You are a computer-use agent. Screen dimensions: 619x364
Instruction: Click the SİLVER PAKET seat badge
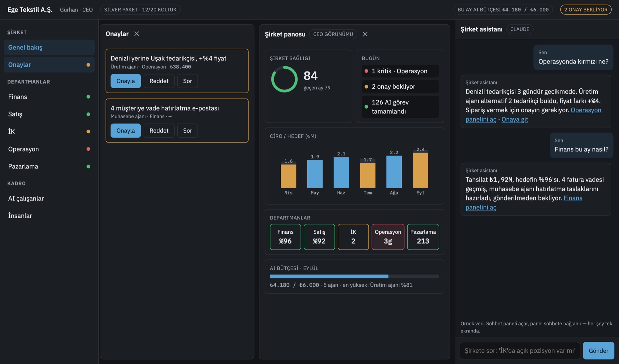(x=140, y=10)
